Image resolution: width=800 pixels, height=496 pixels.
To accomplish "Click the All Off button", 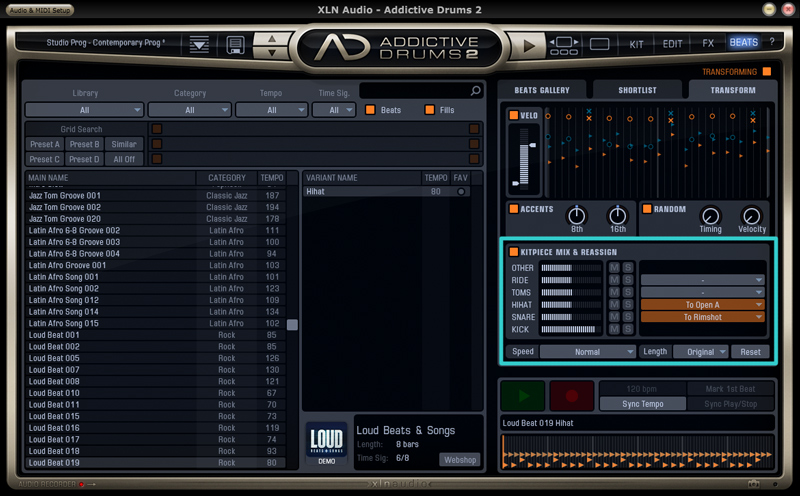I will [x=123, y=159].
